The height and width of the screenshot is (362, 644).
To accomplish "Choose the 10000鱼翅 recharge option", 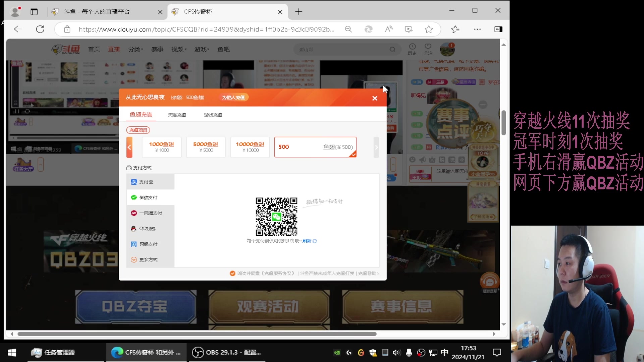I will 250,147.
